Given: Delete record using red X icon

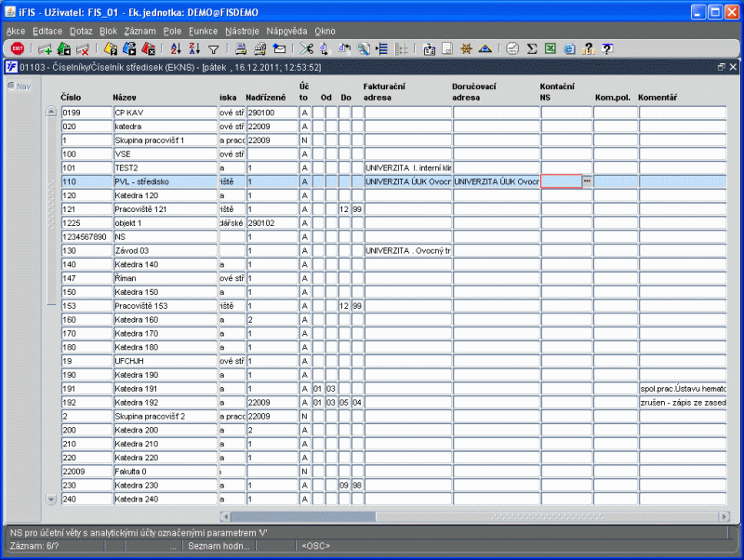Looking at the screenshot, I should (x=83, y=48).
